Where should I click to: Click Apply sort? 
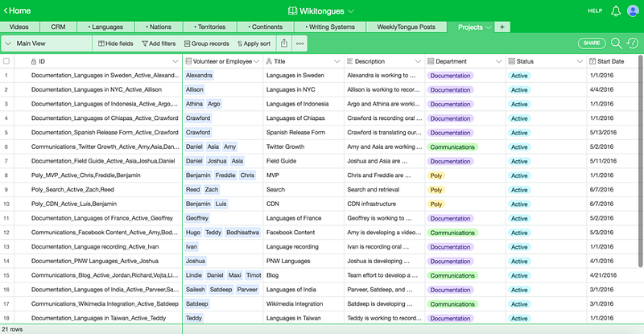254,43
